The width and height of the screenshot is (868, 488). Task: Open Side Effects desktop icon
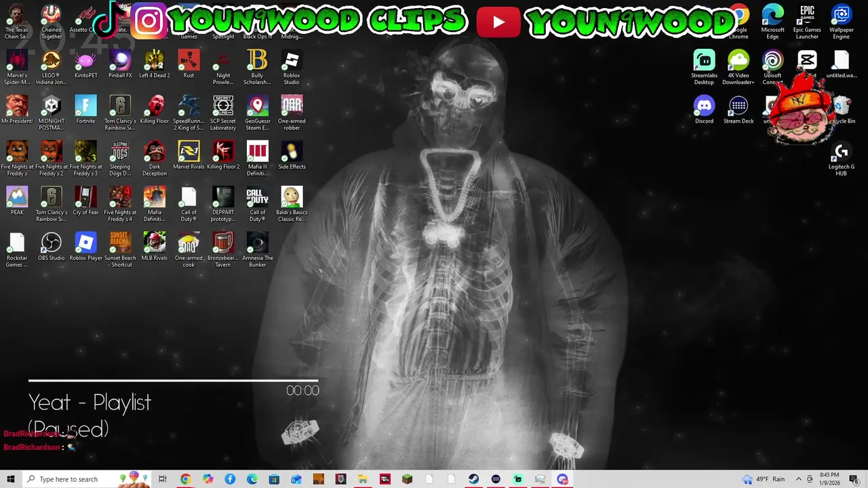click(292, 156)
